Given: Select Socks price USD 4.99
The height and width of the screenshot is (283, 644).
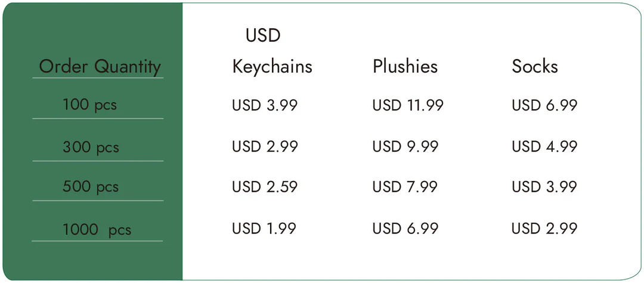Looking at the screenshot, I should (x=544, y=146).
